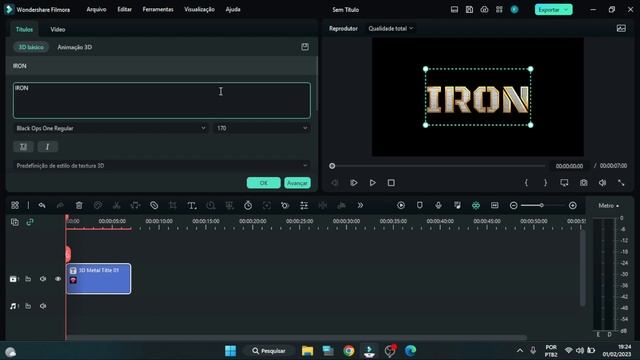
Task: Switch to the Vídeo tab
Action: pos(58,29)
